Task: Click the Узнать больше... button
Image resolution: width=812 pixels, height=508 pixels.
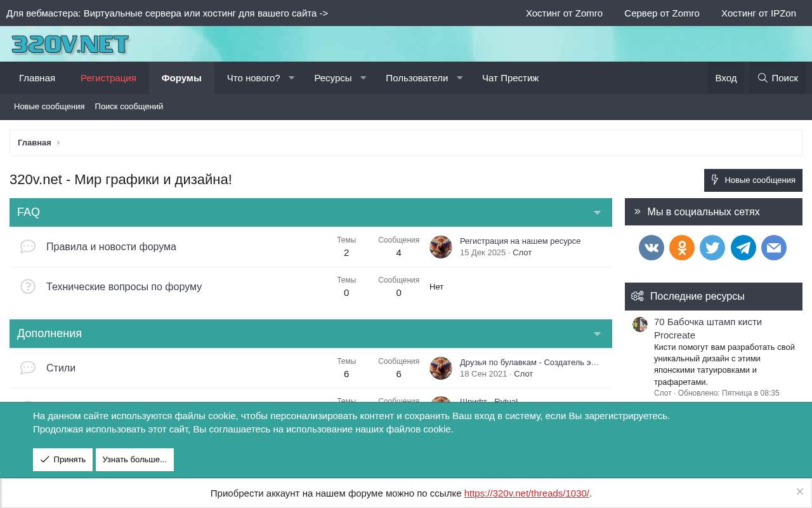Action: tap(134, 460)
